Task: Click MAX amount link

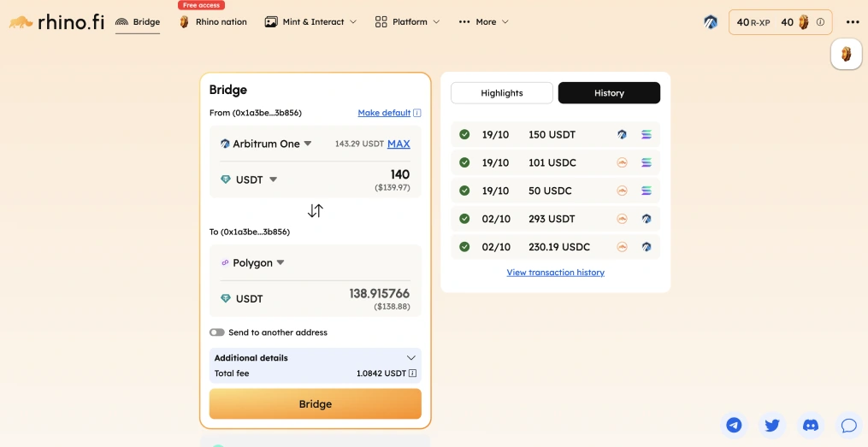Action: (399, 144)
